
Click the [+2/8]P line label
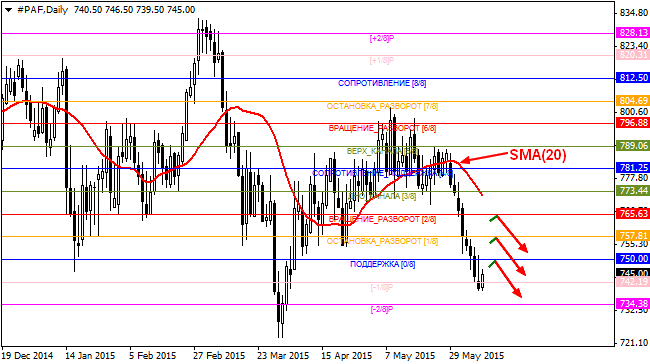(381, 39)
